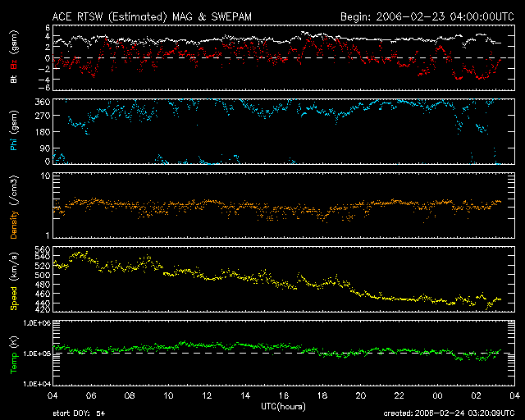This screenshot has width=525, height=420.
Task: Click the 'UTC(hours)' x-axis label
Action: (283, 407)
